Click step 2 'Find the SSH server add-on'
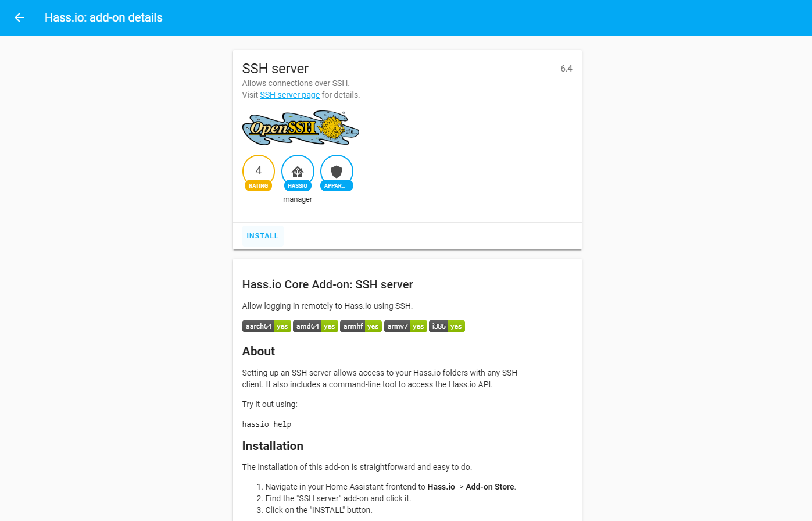The height and width of the screenshot is (521, 812). [x=338, y=498]
